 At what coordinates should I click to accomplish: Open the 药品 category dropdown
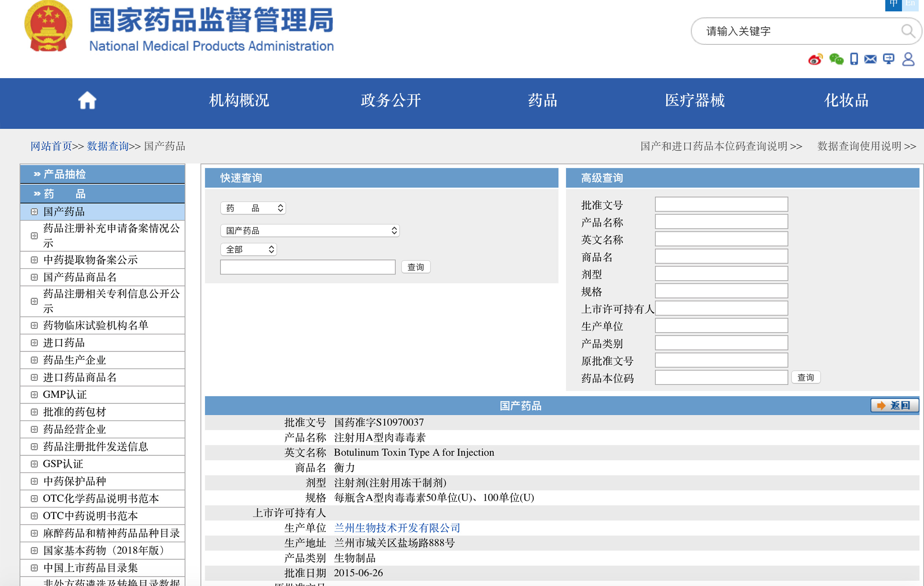253,208
